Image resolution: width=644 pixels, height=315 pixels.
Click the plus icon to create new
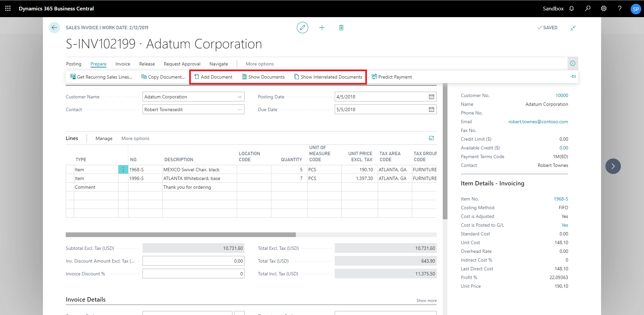(322, 28)
